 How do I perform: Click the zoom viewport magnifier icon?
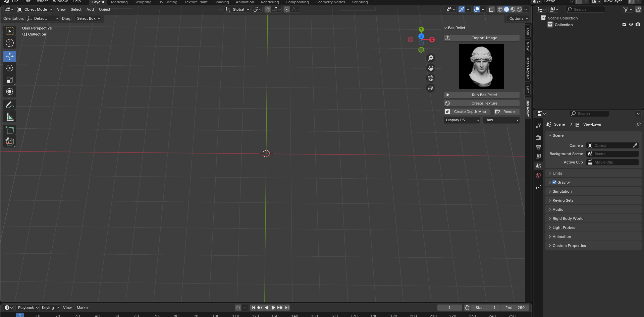pyautogui.click(x=431, y=58)
